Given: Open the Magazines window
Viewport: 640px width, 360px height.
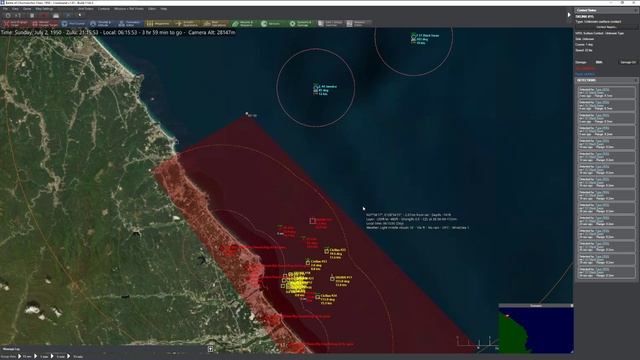Looking at the screenshot, I should tap(158, 24).
